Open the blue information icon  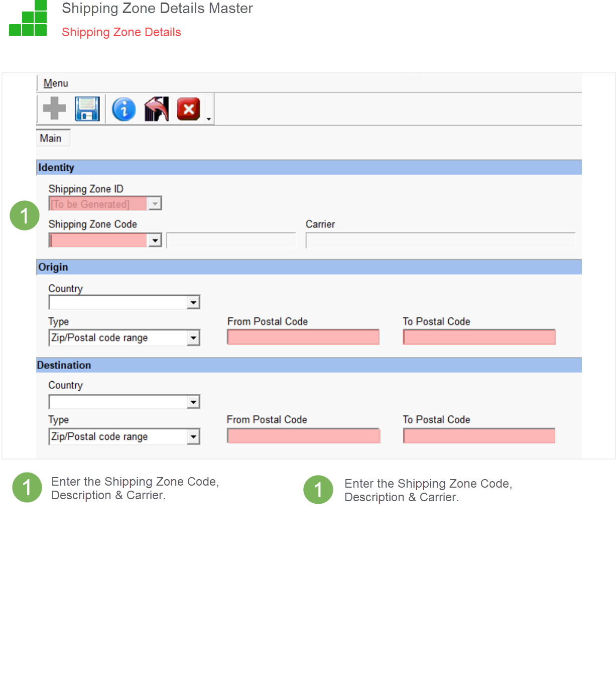124,109
